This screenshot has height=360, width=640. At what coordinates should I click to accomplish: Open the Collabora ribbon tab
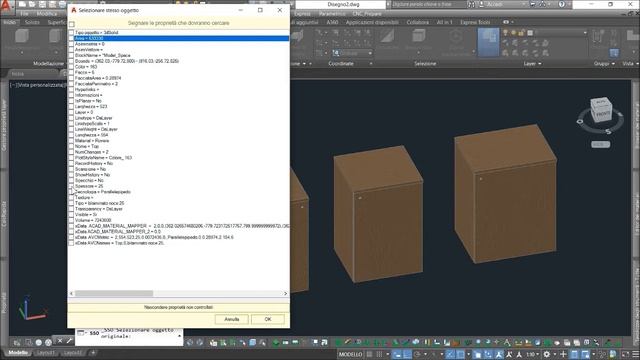[x=418, y=22]
